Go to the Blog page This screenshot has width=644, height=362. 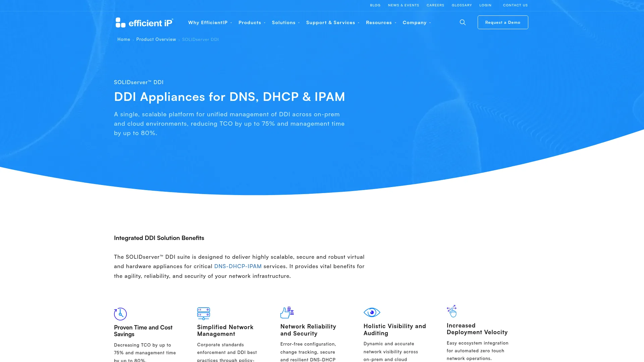tap(375, 5)
